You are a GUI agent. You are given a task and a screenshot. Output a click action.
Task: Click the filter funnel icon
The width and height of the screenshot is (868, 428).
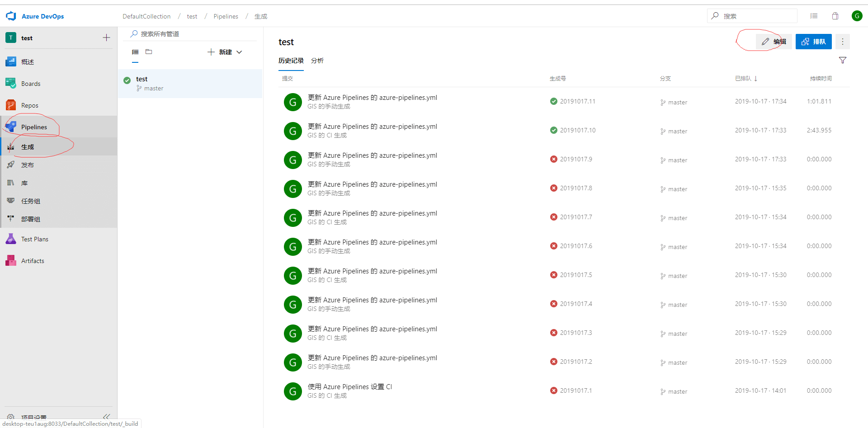[x=843, y=60]
